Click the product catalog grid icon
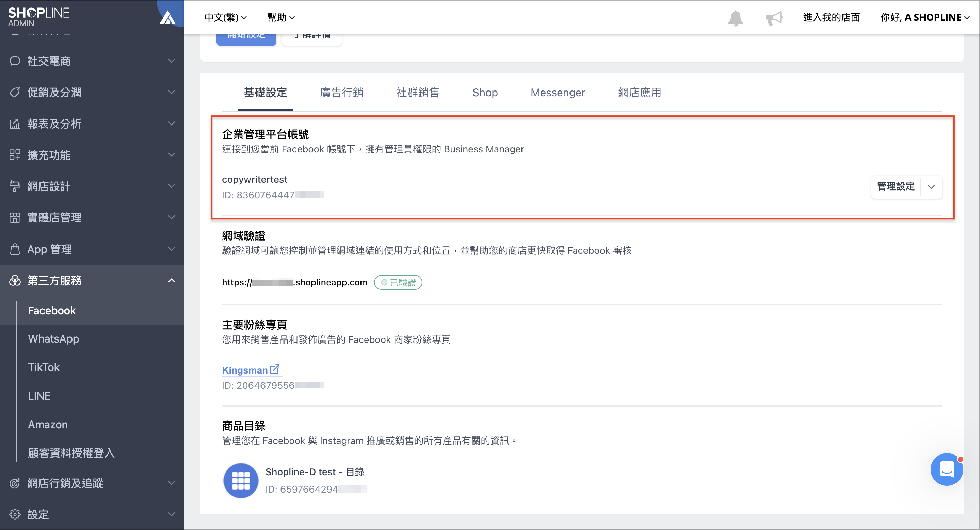 point(241,480)
